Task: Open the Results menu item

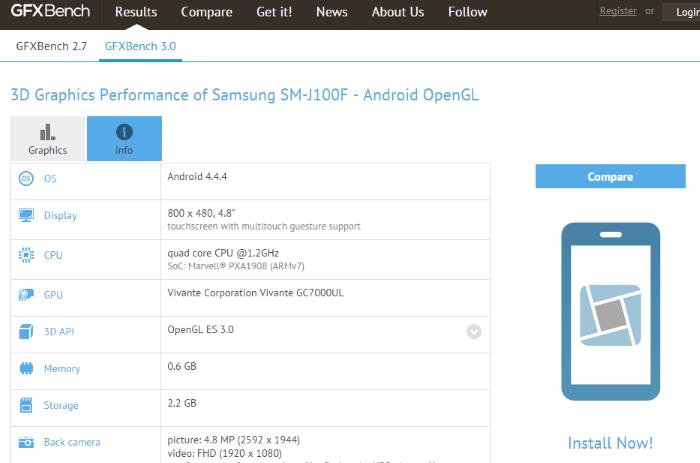Action: (136, 12)
